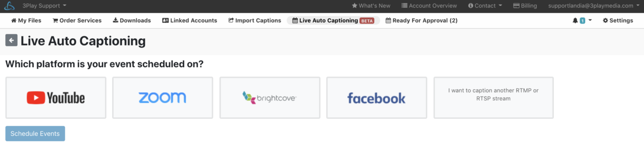Image resolution: width=644 pixels, height=156 pixels.
Task: Go to Linked Accounts tab
Action: click(x=190, y=21)
